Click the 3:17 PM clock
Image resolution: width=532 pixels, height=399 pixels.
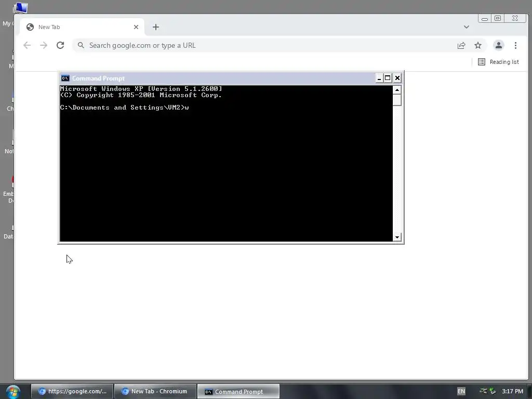coord(512,391)
